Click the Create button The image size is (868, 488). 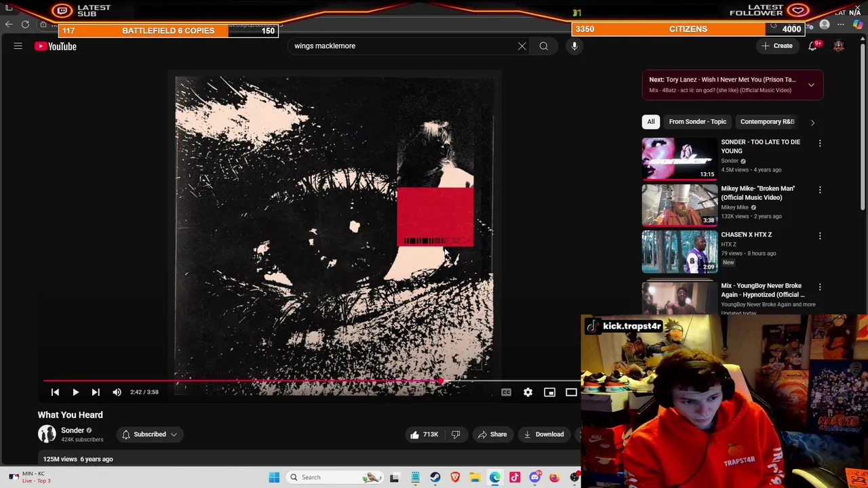click(x=777, y=46)
